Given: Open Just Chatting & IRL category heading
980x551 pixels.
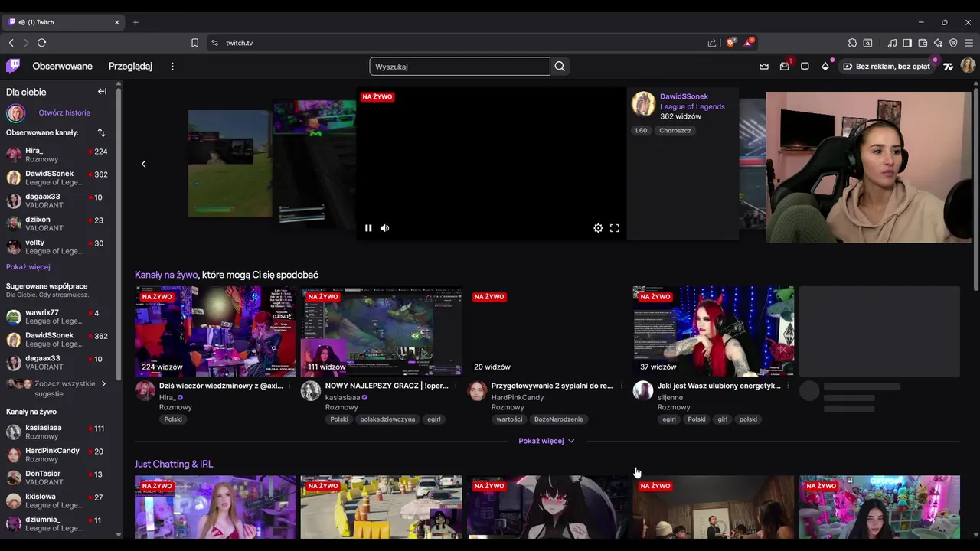Looking at the screenshot, I should 174,464.
